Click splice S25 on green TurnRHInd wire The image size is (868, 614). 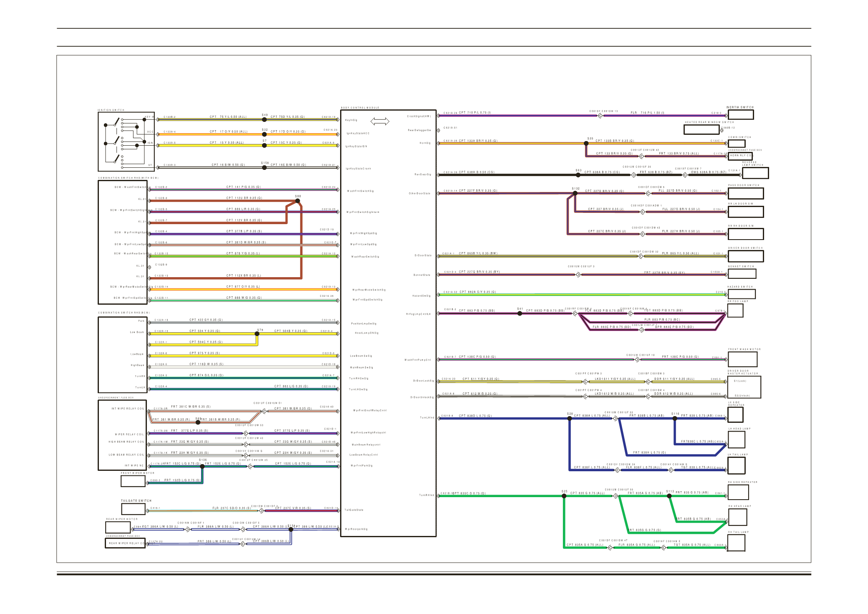564,496
